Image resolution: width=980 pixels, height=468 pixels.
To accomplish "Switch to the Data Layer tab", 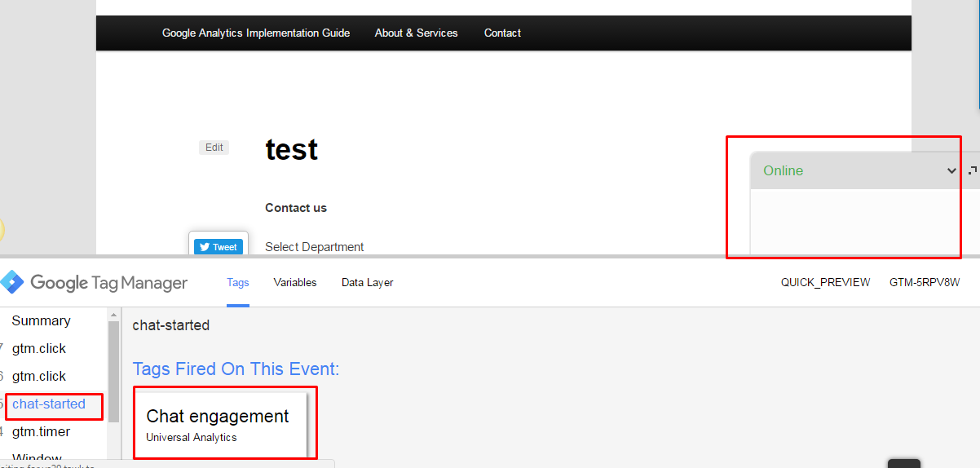I will (x=367, y=282).
